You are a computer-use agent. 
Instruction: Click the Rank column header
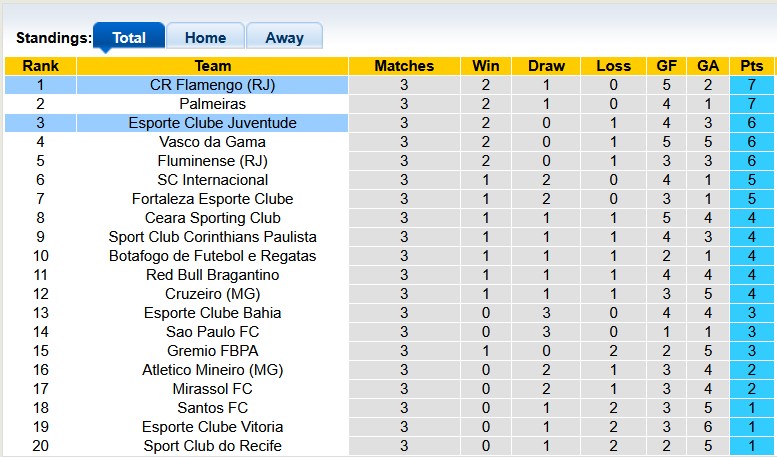[40, 66]
